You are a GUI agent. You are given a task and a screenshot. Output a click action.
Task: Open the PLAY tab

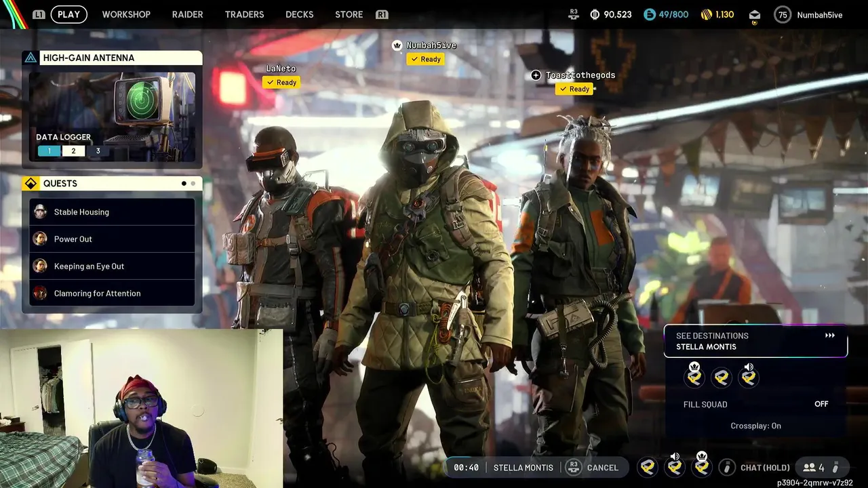pos(68,14)
